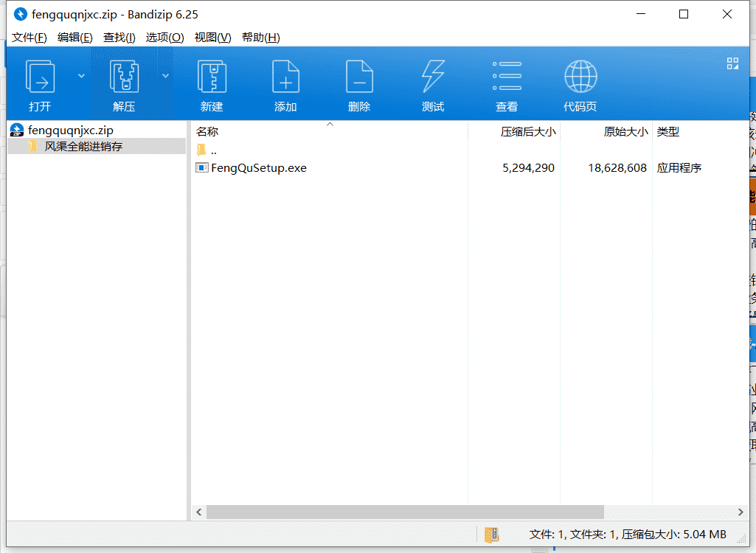Sort by the 原始大小 column header
Screen dimensions: 756x553
[x=625, y=132]
